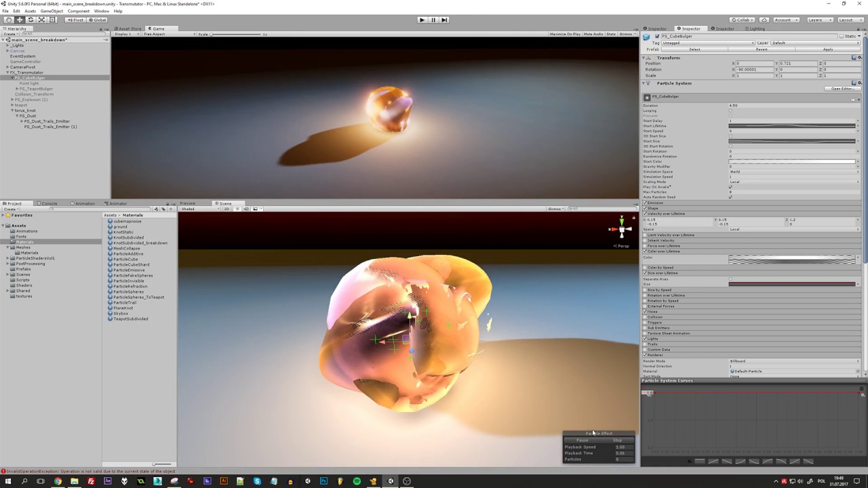Screen dimensions: 868x488
Task: Click the Pause button in the top toolbar
Action: pos(433,20)
